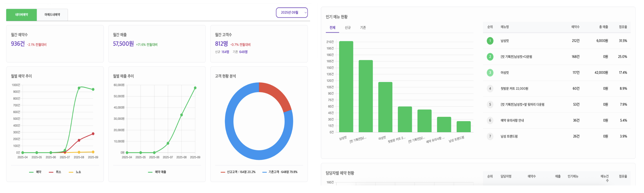Toggle the 노쇼 legend series
The width and height of the screenshot is (644, 193).
click(x=75, y=172)
